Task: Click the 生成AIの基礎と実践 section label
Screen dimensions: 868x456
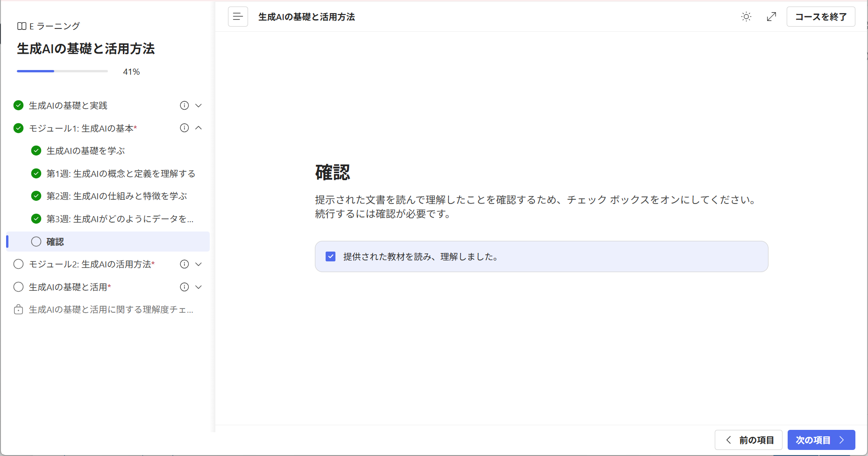Action: pyautogui.click(x=68, y=105)
